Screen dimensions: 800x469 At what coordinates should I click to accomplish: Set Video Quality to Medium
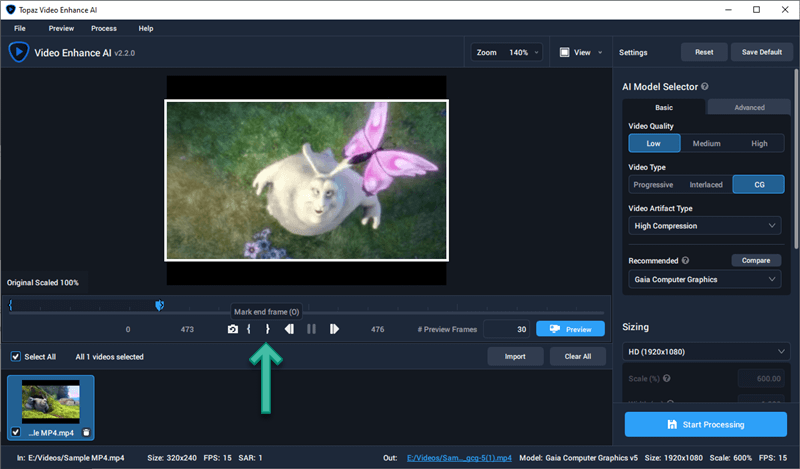[x=707, y=143]
